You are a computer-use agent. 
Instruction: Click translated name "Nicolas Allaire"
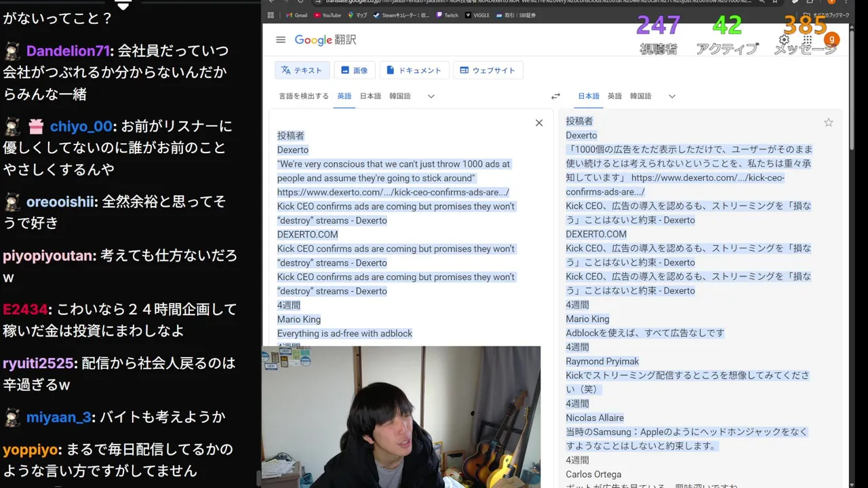[x=595, y=418]
